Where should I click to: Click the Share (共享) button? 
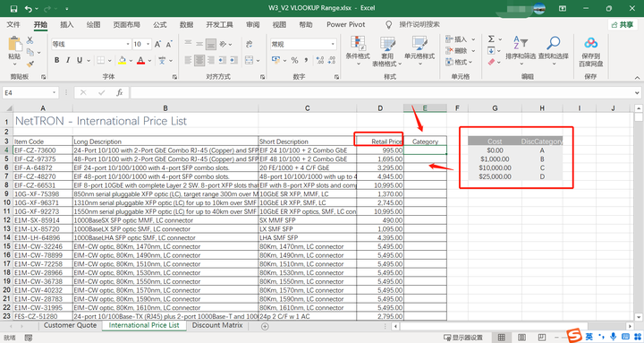pos(623,25)
